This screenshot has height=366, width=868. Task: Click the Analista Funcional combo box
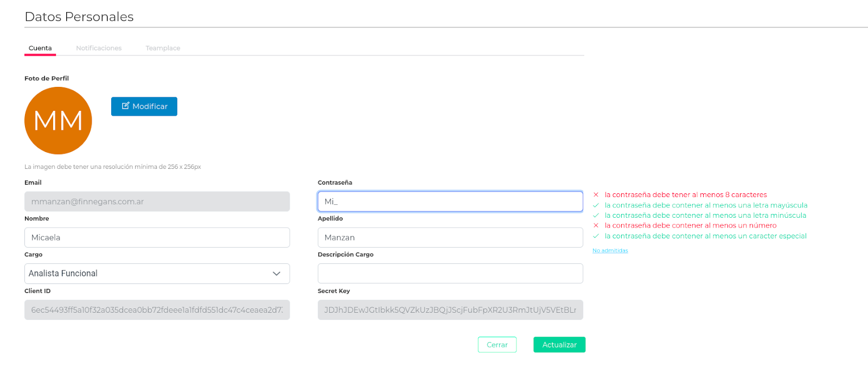[146, 274]
